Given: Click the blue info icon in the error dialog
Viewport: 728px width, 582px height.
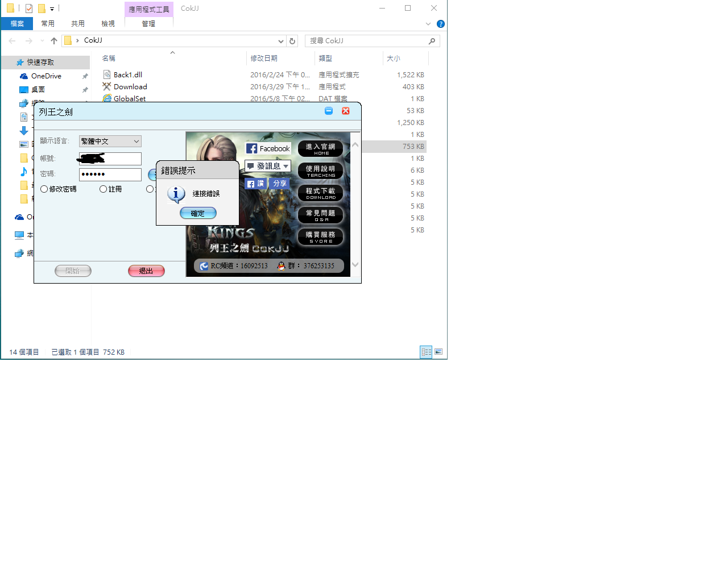Looking at the screenshot, I should 176,194.
